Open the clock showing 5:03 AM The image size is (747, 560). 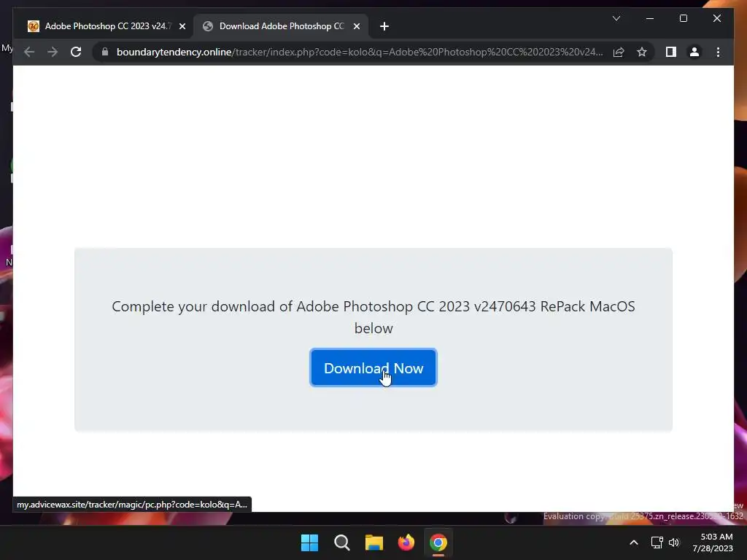click(x=713, y=542)
